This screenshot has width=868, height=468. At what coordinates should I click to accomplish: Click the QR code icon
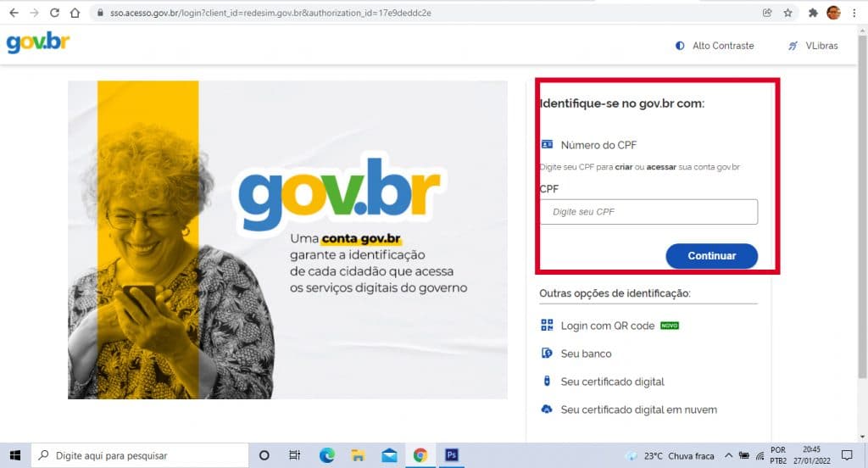(x=547, y=325)
